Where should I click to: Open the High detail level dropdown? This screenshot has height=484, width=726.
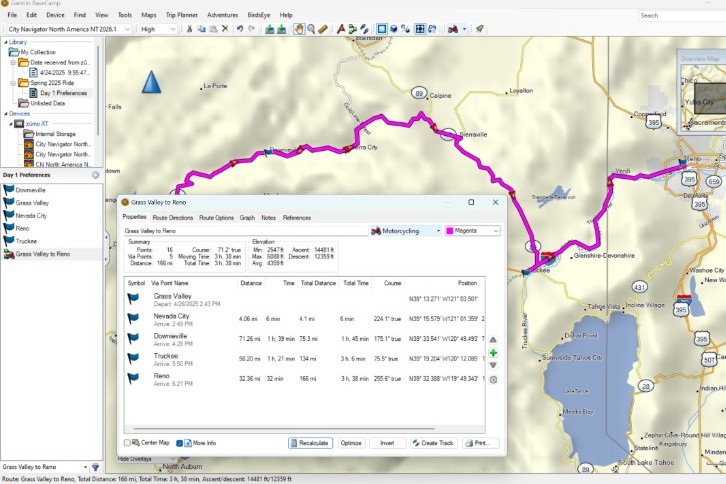[158, 29]
